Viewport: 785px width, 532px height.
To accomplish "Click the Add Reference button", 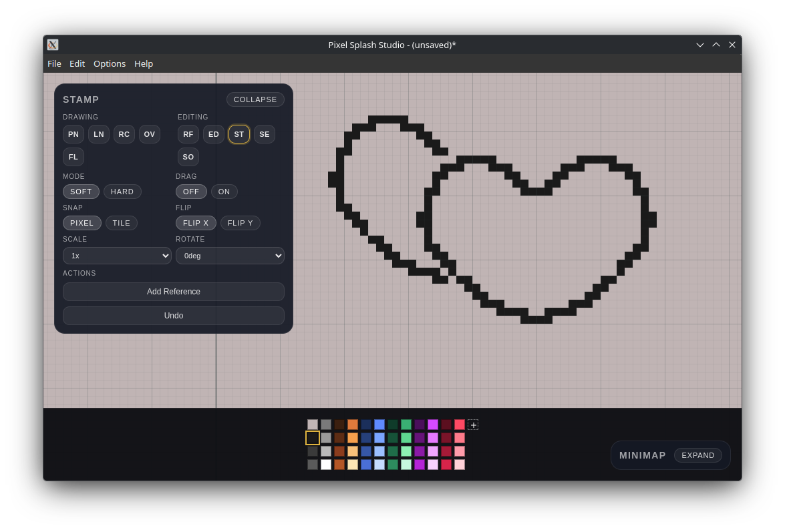I will click(173, 292).
